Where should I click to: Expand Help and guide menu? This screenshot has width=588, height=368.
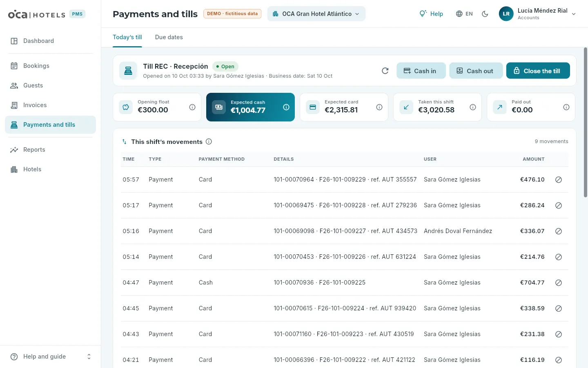coord(51,357)
